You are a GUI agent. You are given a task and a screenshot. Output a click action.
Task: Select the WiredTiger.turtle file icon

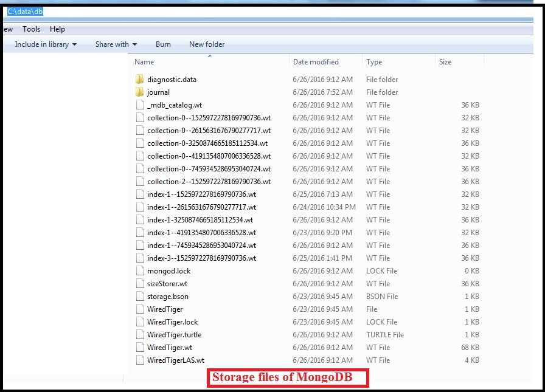point(140,335)
